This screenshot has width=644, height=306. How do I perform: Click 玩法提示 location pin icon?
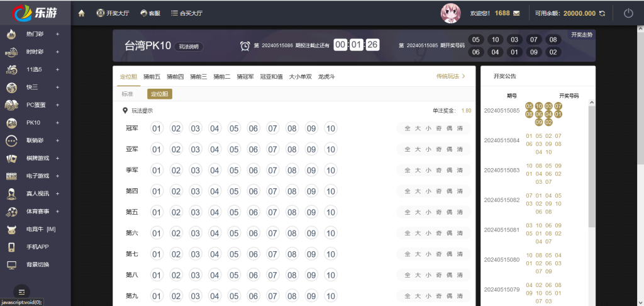pos(125,111)
